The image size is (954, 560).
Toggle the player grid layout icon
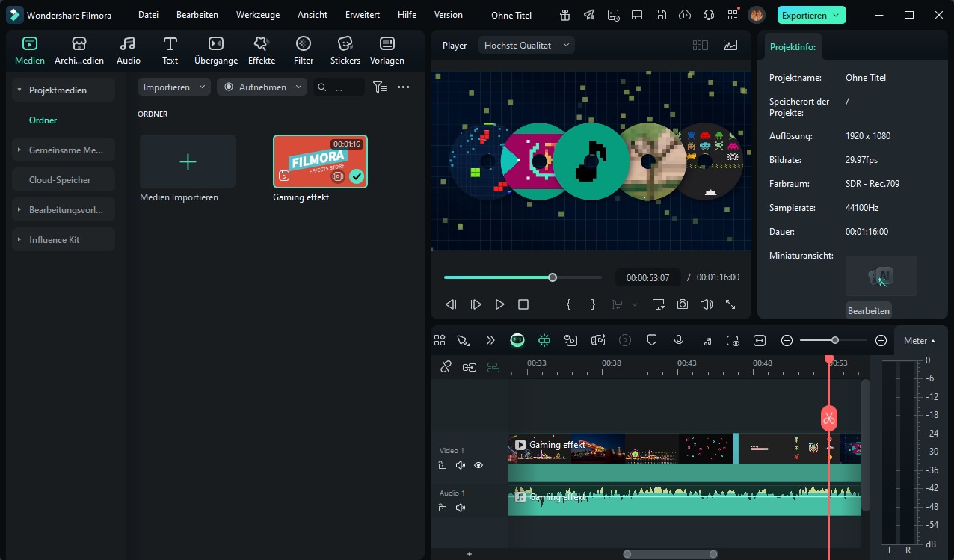[701, 45]
